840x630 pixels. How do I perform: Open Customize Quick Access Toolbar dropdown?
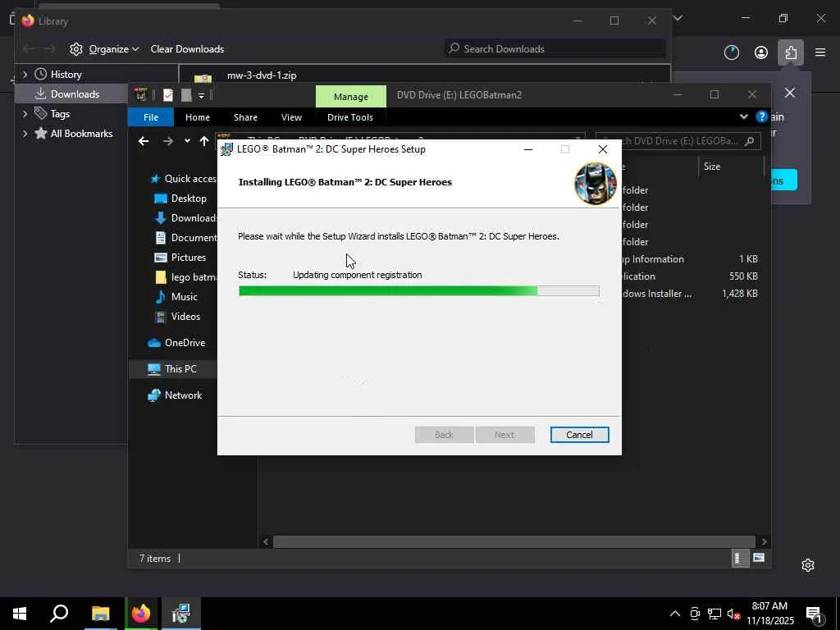(x=202, y=95)
